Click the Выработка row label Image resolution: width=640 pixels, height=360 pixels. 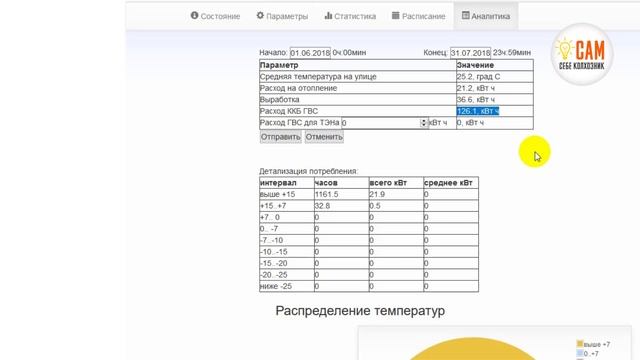280,100
